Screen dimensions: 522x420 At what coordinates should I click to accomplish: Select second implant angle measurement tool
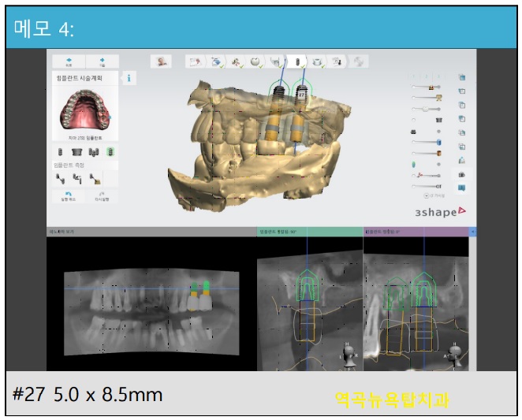click(77, 180)
